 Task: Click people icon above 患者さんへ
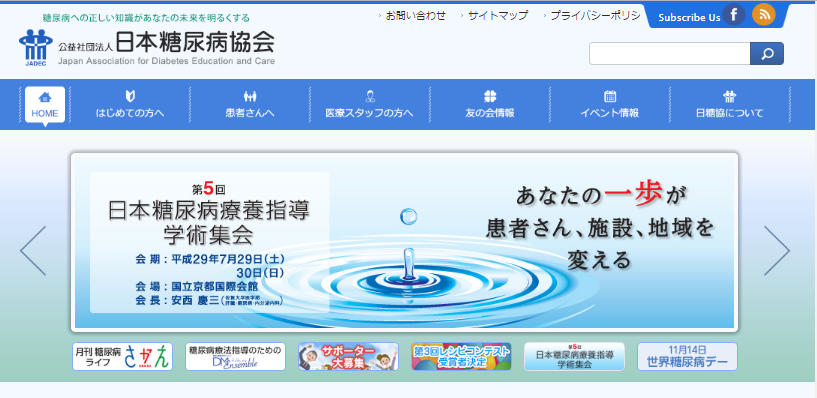250,96
